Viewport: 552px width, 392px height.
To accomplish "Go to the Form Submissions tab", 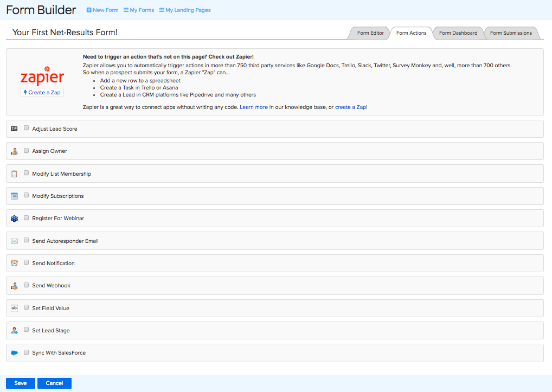I will click(x=511, y=33).
